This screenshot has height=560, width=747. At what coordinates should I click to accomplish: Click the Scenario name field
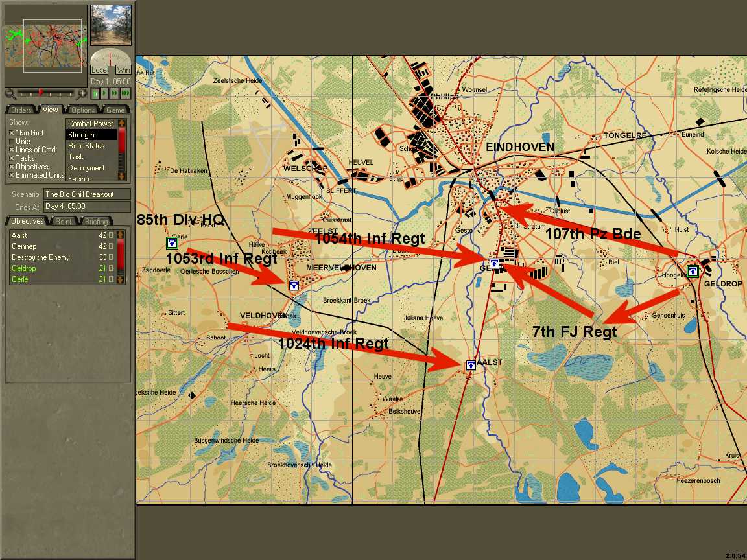click(x=87, y=194)
